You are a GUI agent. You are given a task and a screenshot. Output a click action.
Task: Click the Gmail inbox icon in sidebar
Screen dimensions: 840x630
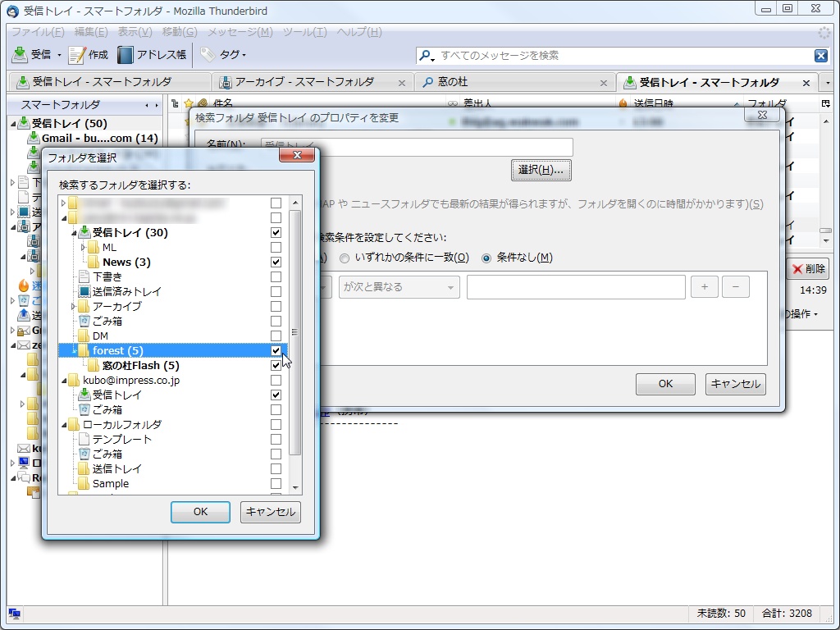click(x=34, y=138)
